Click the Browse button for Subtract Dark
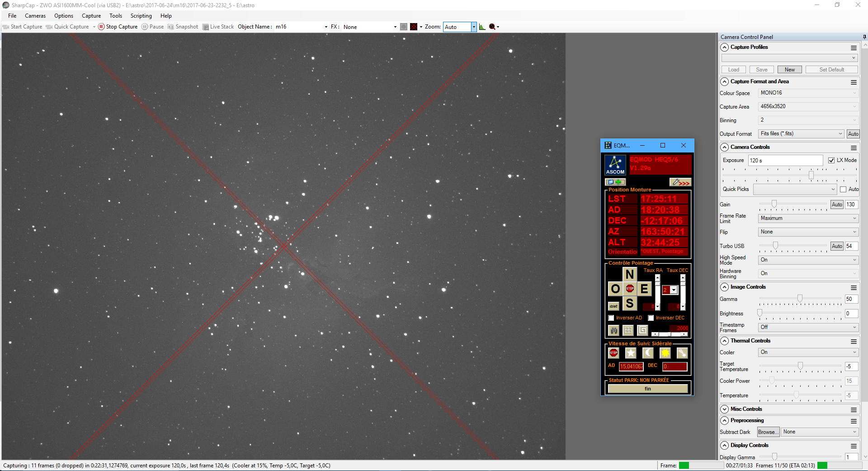This screenshot has width=868, height=471. [769, 432]
